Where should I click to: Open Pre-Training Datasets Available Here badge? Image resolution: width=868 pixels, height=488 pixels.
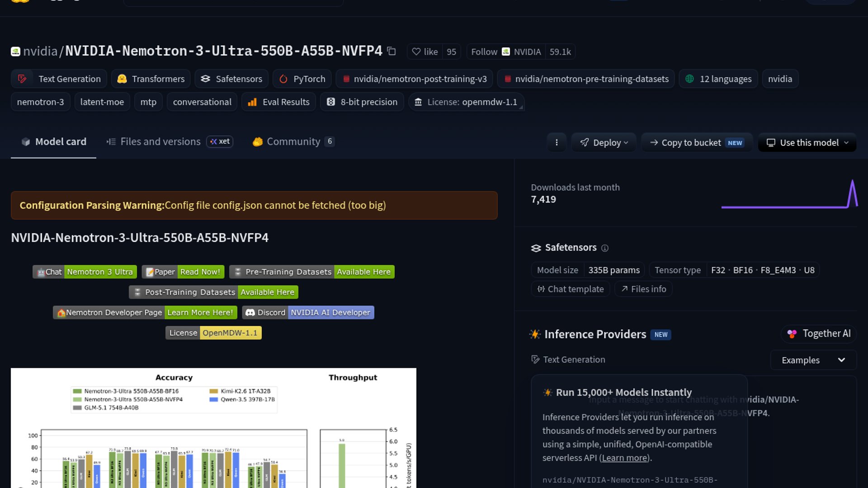coord(312,272)
